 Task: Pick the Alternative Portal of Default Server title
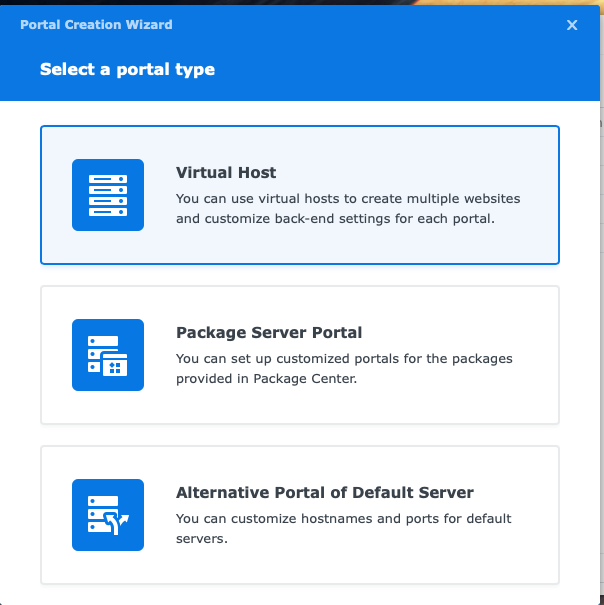325,493
